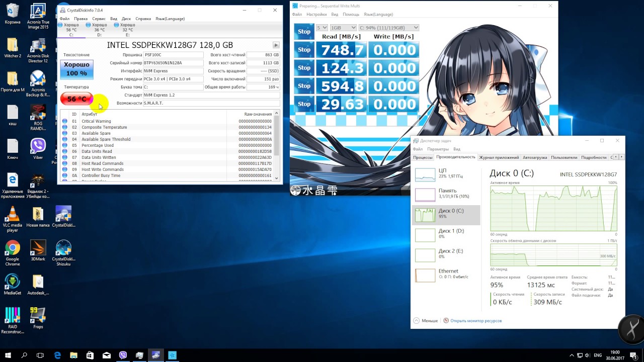Click the Хорошо 100 % health status button
Image resolution: width=644 pixels, height=362 pixels.
(76, 69)
